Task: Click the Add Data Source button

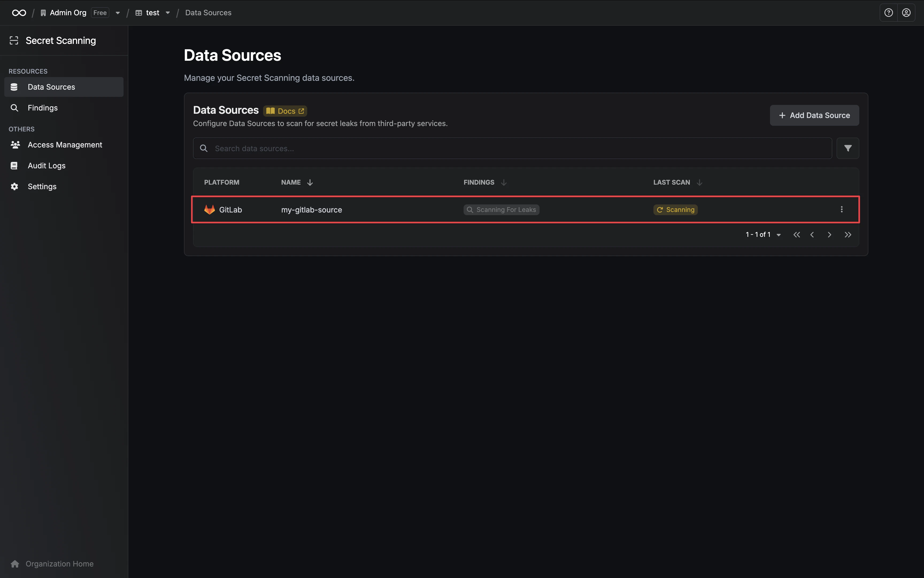Action: [x=814, y=115]
